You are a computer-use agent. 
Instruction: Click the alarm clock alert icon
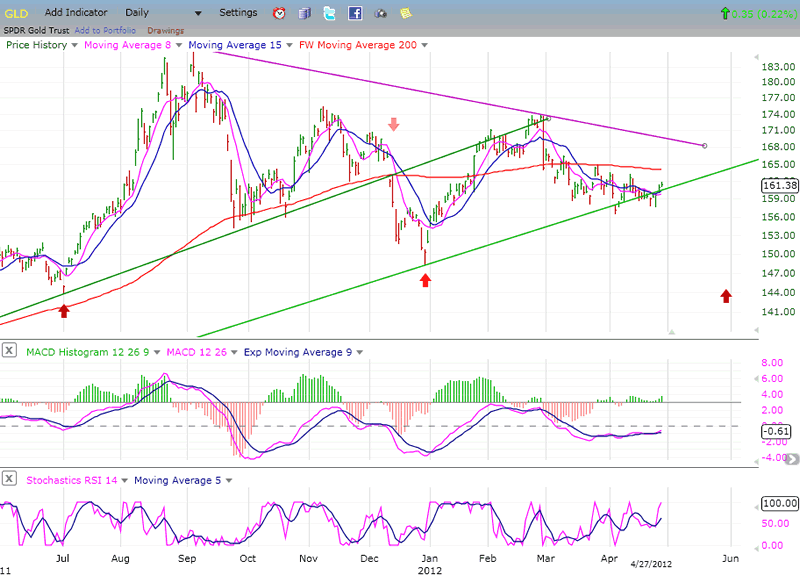pos(279,13)
